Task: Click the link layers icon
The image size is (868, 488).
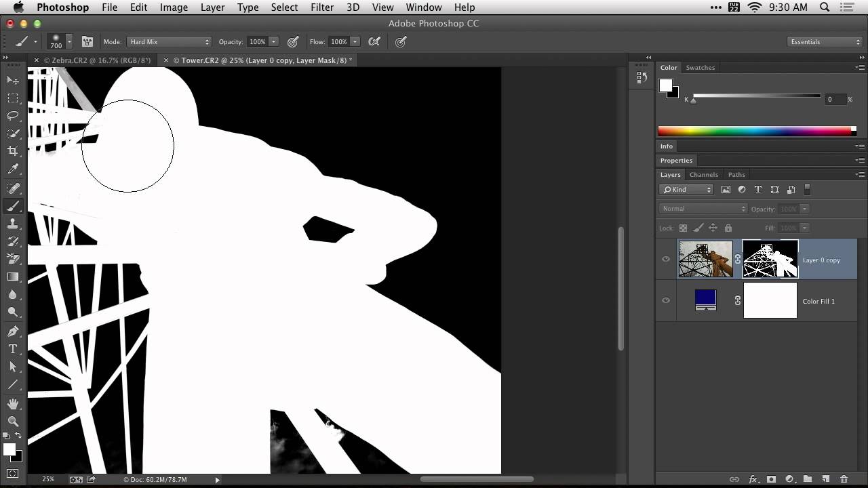Action: 734,479
